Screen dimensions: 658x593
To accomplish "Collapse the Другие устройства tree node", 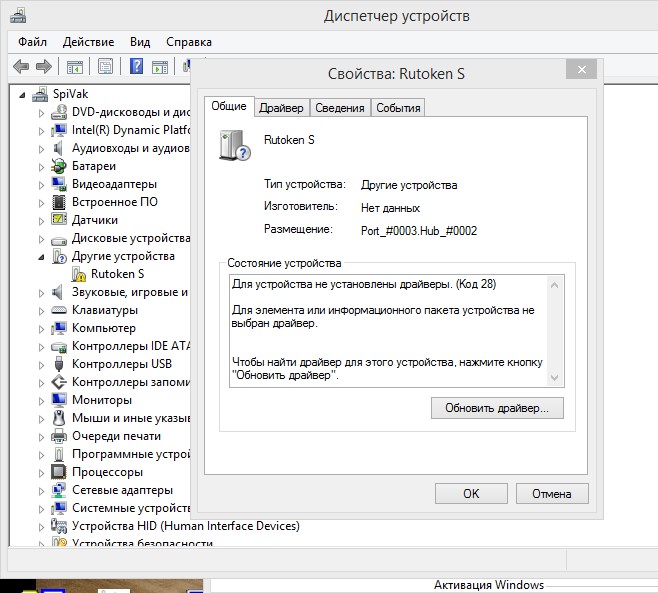I will point(42,257).
